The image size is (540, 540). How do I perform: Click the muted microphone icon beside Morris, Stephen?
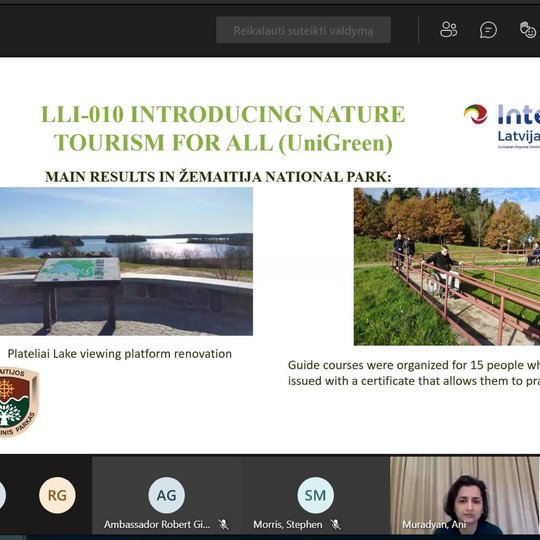[335, 525]
